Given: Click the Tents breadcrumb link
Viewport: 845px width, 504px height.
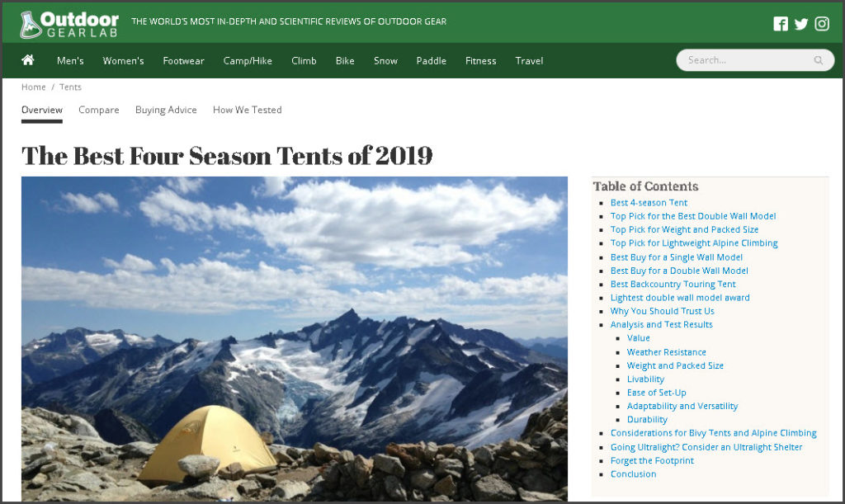Looking at the screenshot, I should click(x=70, y=87).
